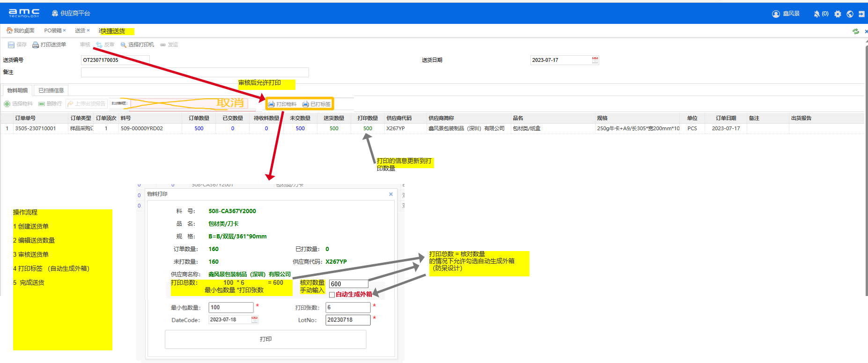Click into the 备注 remarks field

(x=195, y=72)
